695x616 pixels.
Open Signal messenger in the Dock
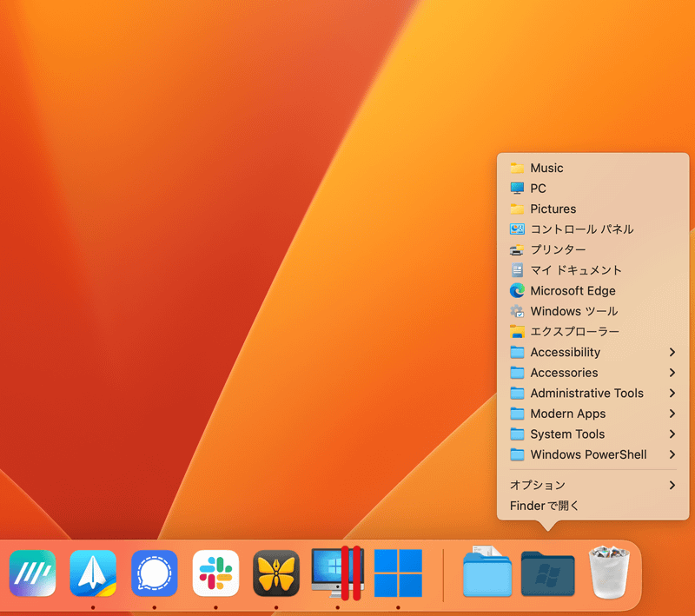tap(155, 573)
